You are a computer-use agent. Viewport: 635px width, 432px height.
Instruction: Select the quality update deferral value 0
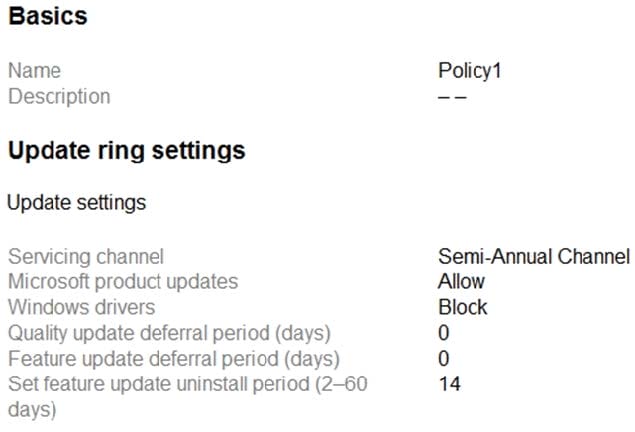pos(444,333)
